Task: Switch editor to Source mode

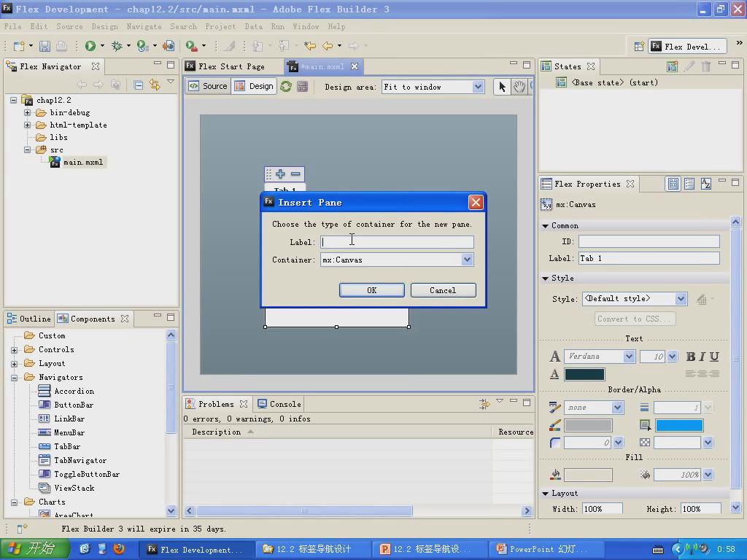Action: [208, 86]
